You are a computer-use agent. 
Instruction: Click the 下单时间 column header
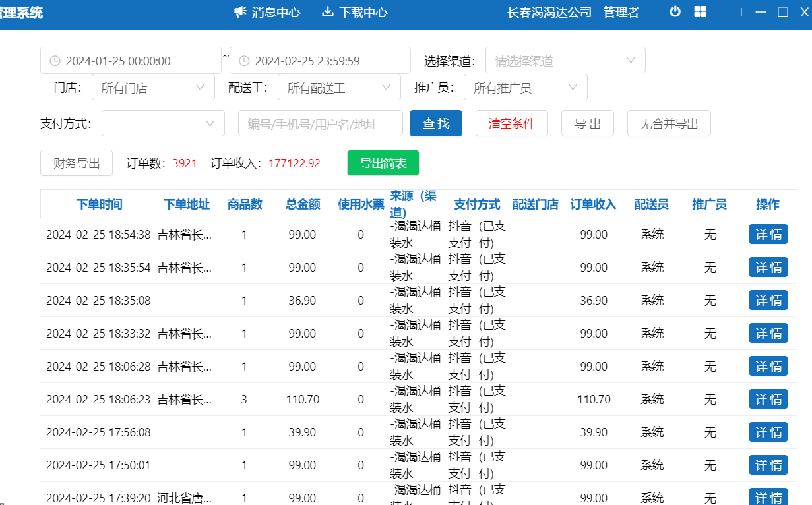click(99, 204)
